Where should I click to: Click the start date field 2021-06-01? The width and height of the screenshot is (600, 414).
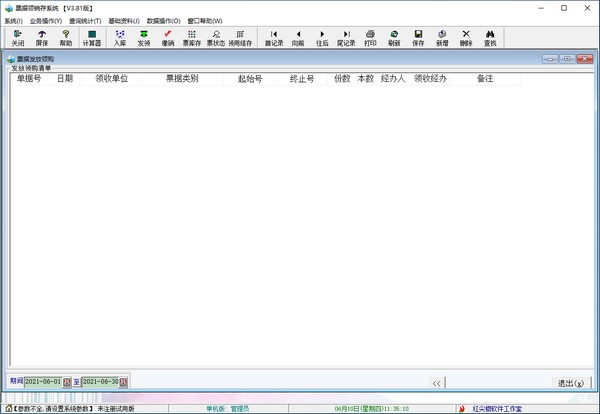43,382
